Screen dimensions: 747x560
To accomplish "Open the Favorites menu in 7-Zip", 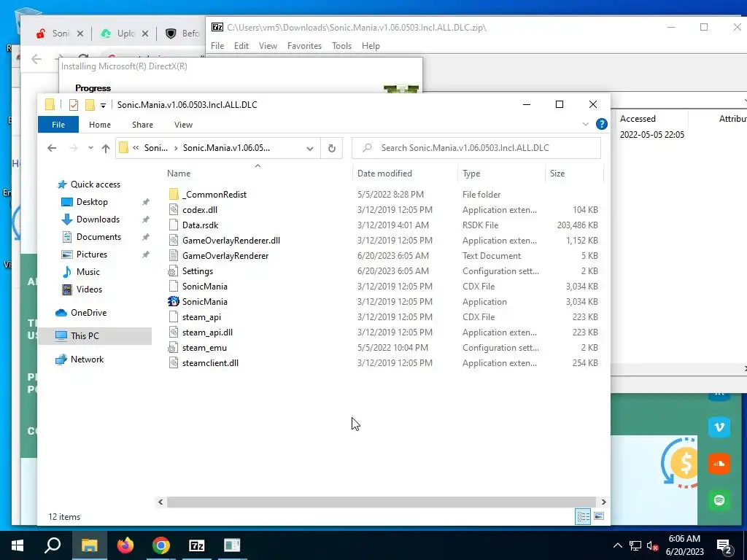I will [x=304, y=46].
